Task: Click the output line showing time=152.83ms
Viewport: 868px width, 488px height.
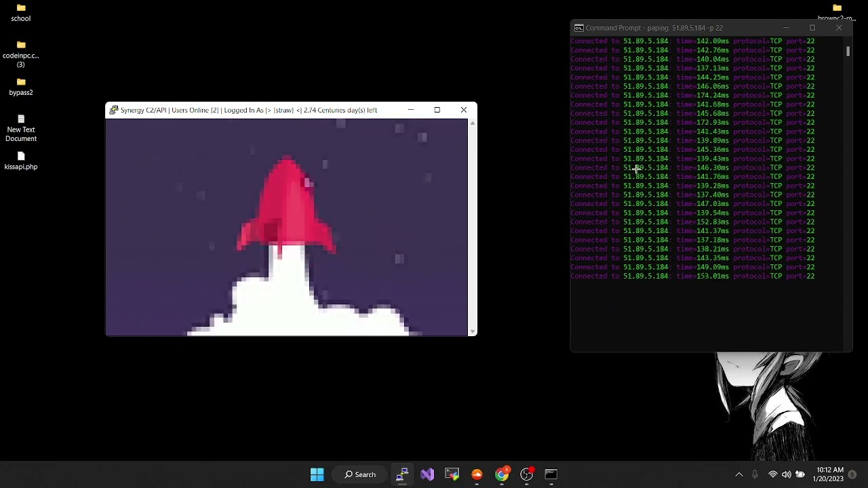Action: coord(692,222)
